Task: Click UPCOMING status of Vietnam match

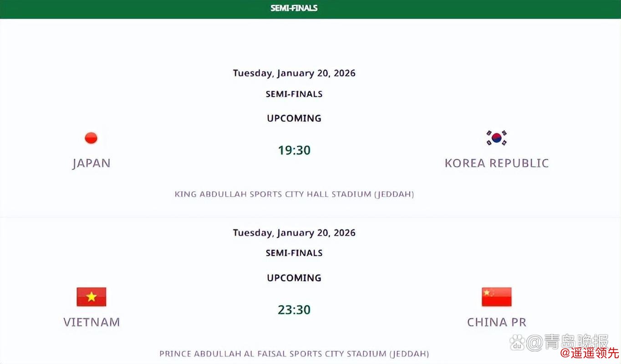Action: click(x=294, y=278)
